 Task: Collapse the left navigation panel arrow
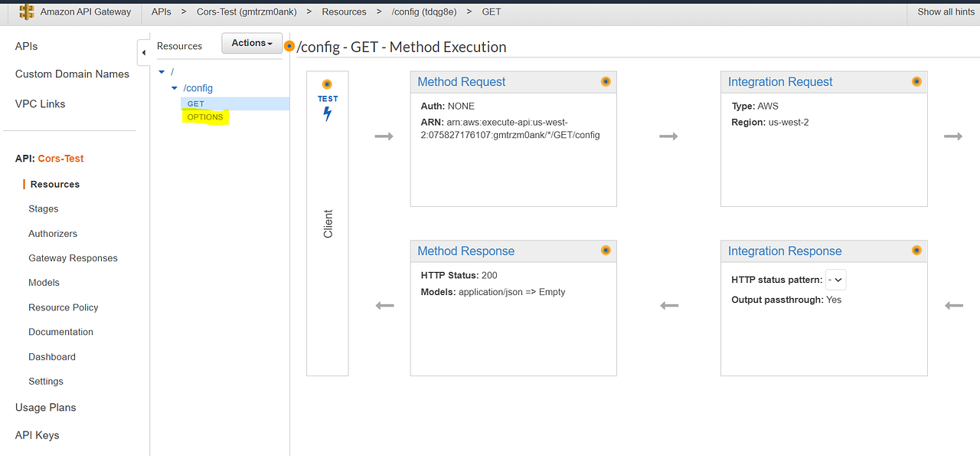tap(144, 53)
